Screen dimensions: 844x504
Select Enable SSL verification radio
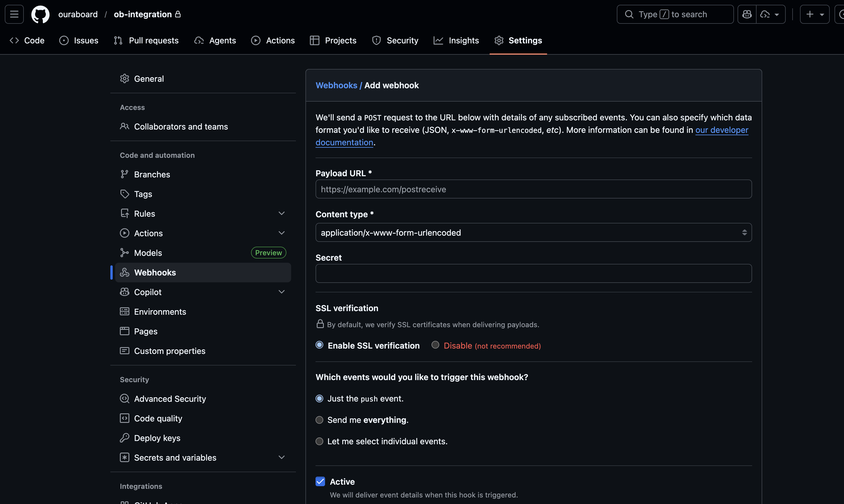(x=319, y=345)
